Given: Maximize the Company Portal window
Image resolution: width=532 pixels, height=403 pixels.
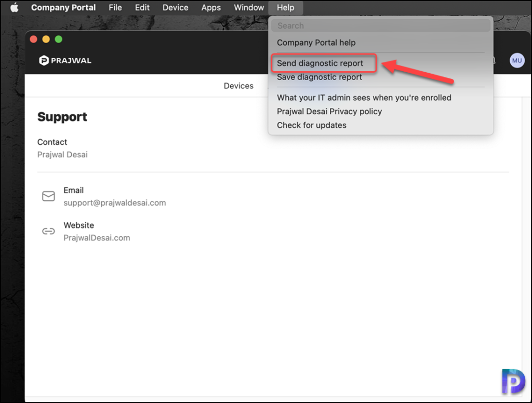Looking at the screenshot, I should tap(58, 39).
